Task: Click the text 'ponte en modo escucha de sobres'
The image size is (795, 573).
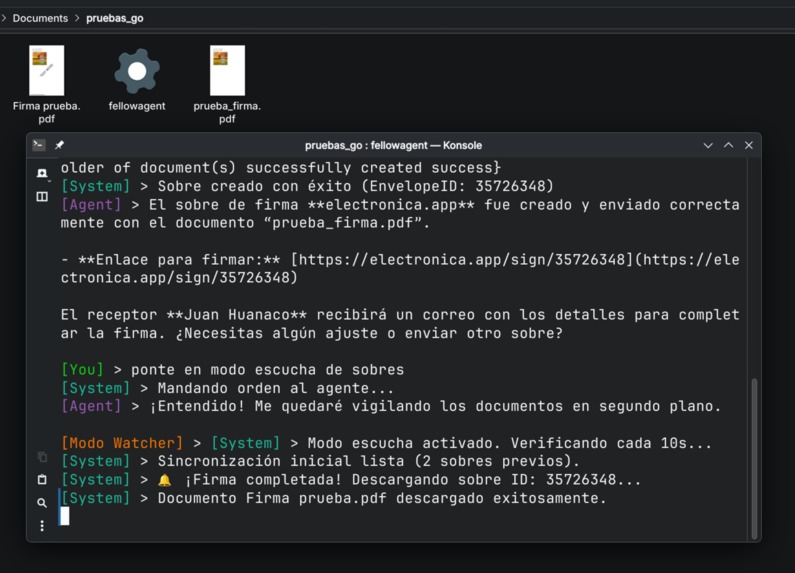Action: pos(268,370)
